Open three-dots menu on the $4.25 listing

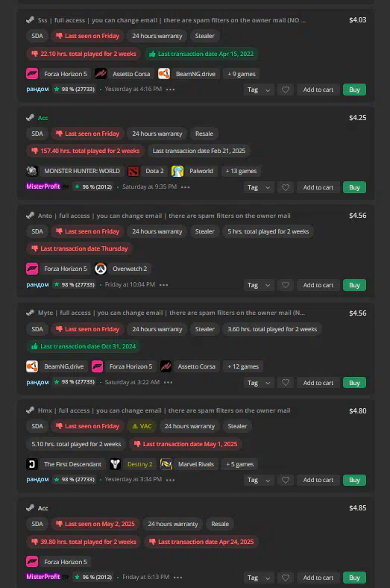pos(186,187)
